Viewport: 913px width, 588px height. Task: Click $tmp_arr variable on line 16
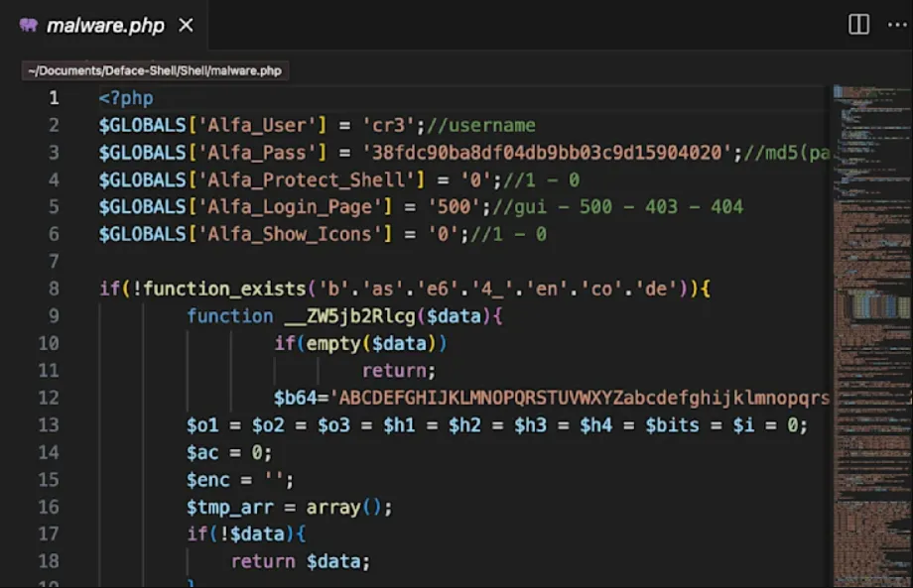pyautogui.click(x=230, y=507)
